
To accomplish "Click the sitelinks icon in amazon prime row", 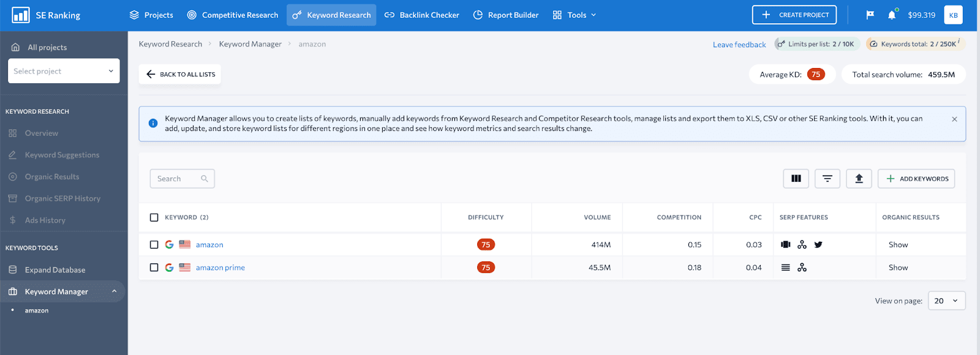I will click(802, 267).
